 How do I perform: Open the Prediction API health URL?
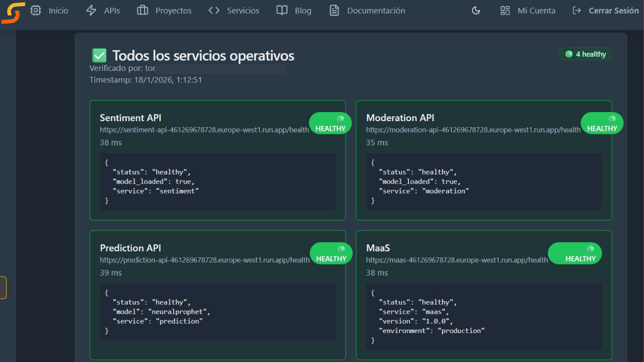(205, 260)
